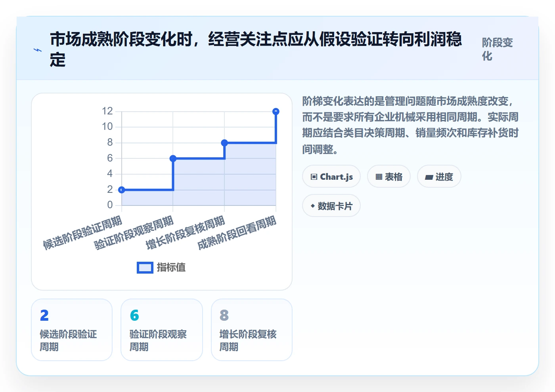555x392 pixels.
Task: Click the number 8 on the third card
Action: coord(224,315)
